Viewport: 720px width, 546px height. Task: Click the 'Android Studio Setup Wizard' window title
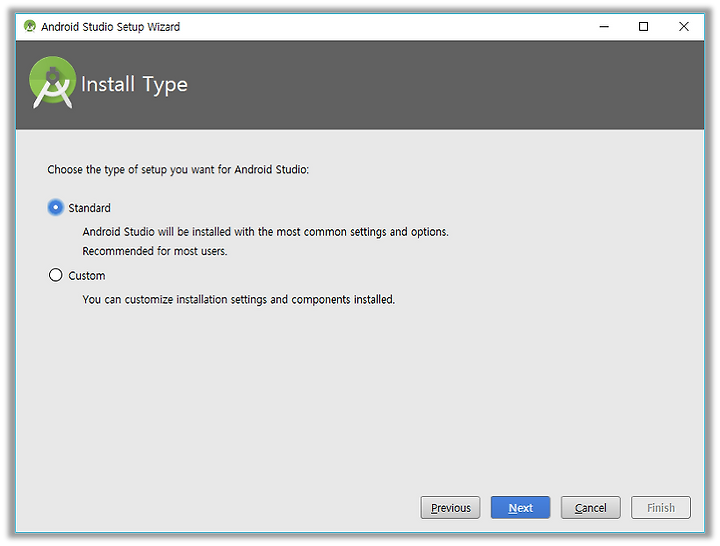tap(110, 27)
